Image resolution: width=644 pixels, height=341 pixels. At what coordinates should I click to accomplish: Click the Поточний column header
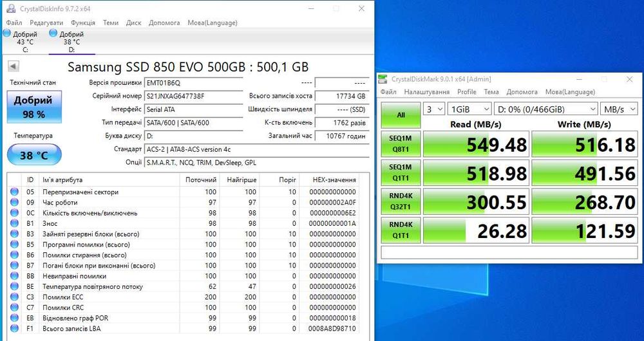(200, 180)
